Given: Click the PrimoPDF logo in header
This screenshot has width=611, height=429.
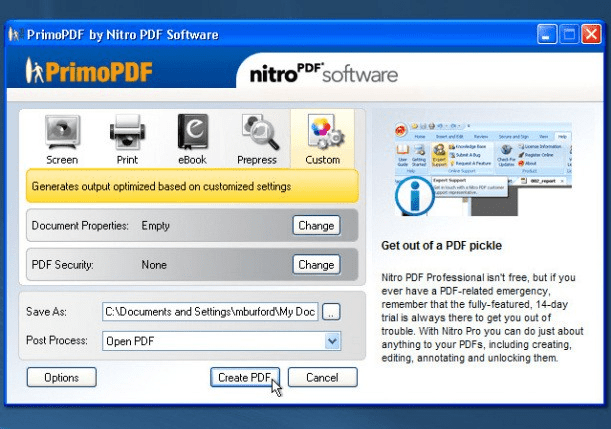Looking at the screenshot, I should (x=89, y=71).
